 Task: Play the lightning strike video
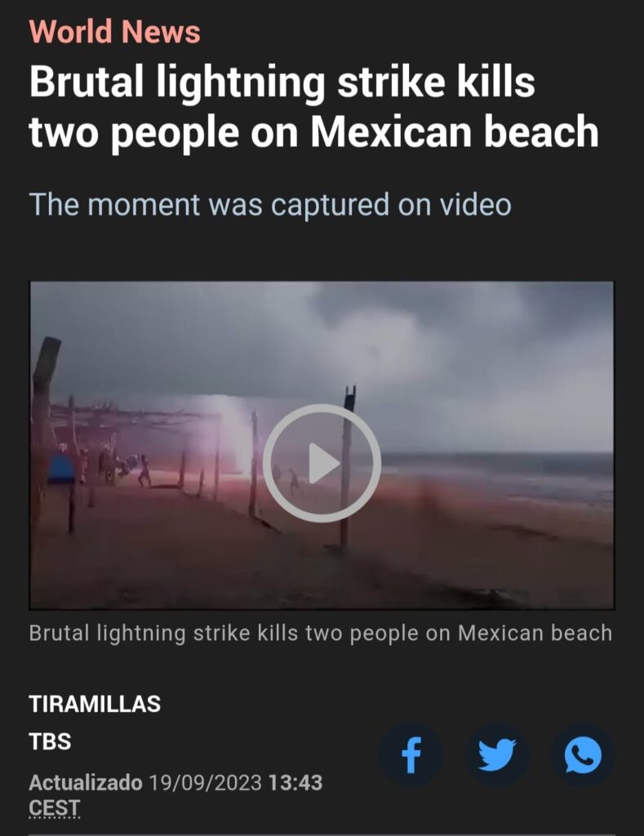(x=322, y=463)
